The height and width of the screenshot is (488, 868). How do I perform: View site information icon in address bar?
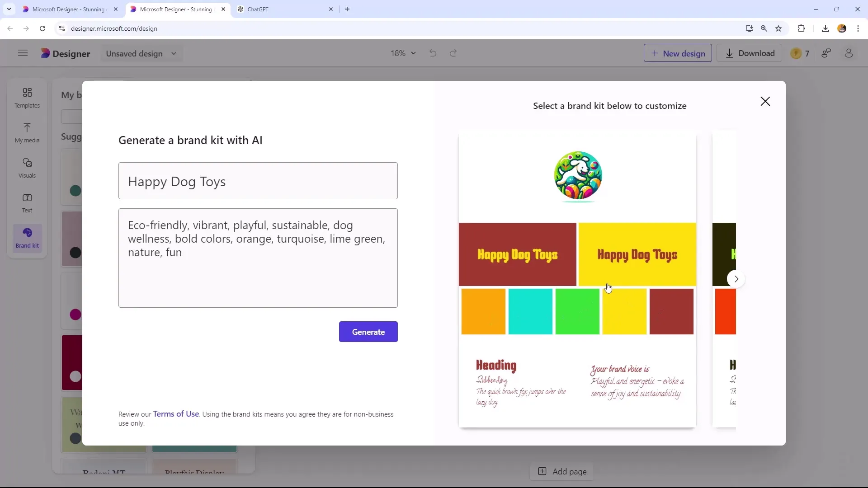[x=62, y=28]
